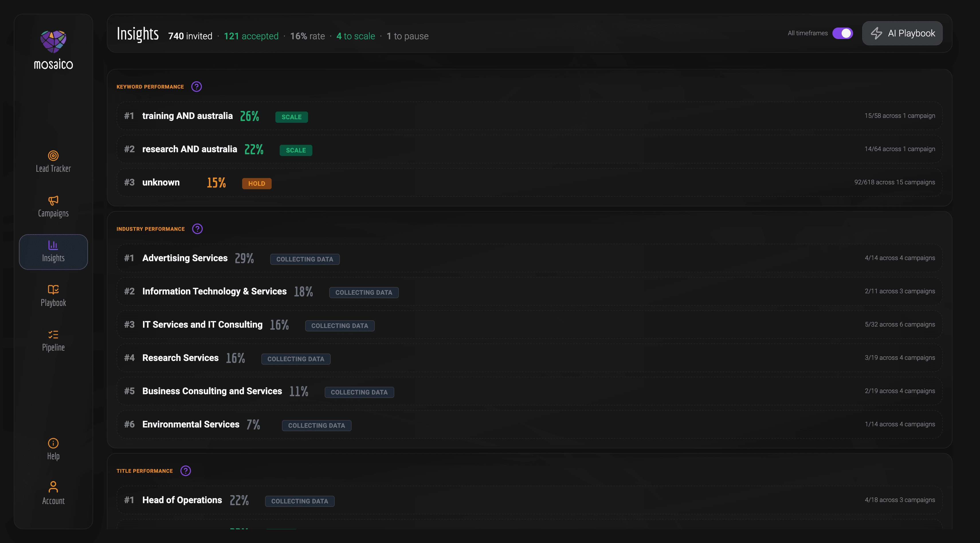
Task: Open Campaigns megaphone icon
Action: 53,200
